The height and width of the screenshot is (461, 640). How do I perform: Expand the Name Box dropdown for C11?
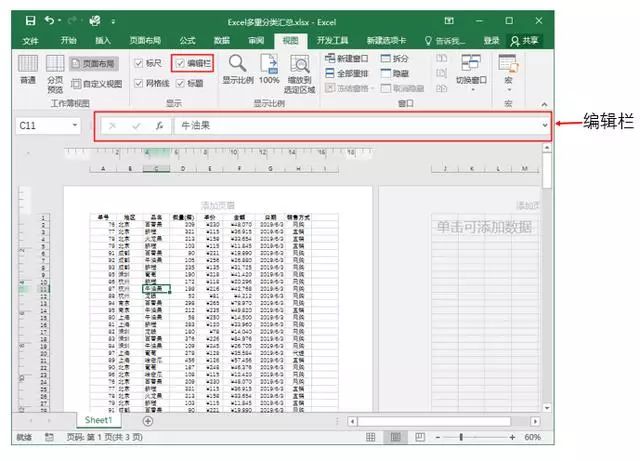click(75, 125)
